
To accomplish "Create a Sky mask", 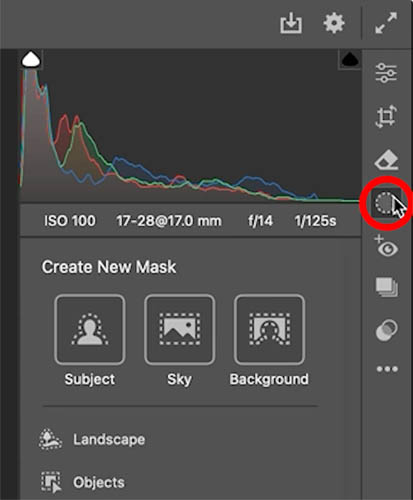I will coord(179,341).
